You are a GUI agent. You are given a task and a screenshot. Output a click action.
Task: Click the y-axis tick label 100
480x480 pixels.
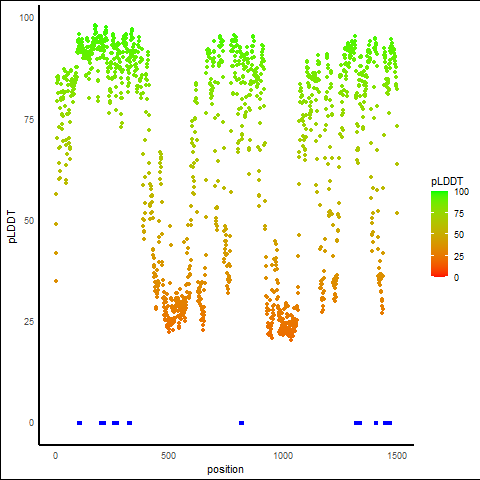(27, 18)
